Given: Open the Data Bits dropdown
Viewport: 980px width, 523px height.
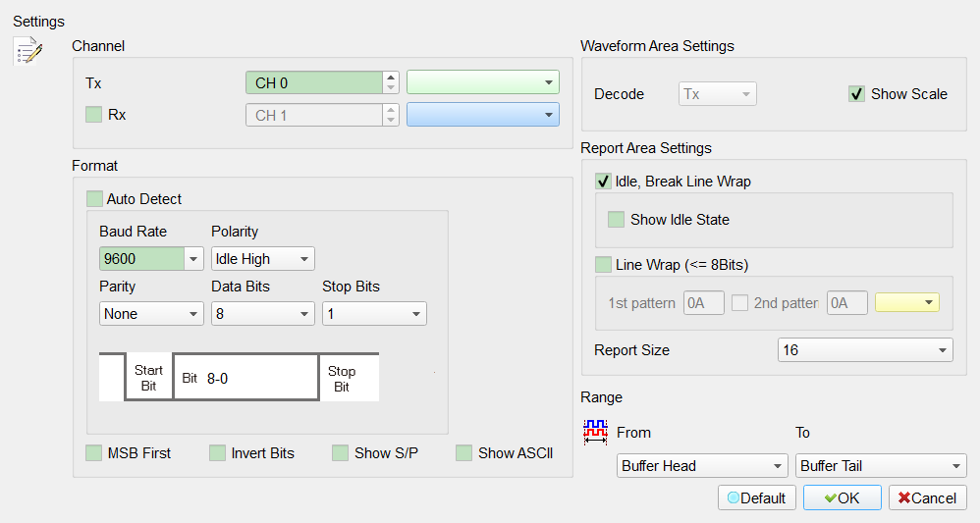Looking at the screenshot, I should pyautogui.click(x=262, y=314).
